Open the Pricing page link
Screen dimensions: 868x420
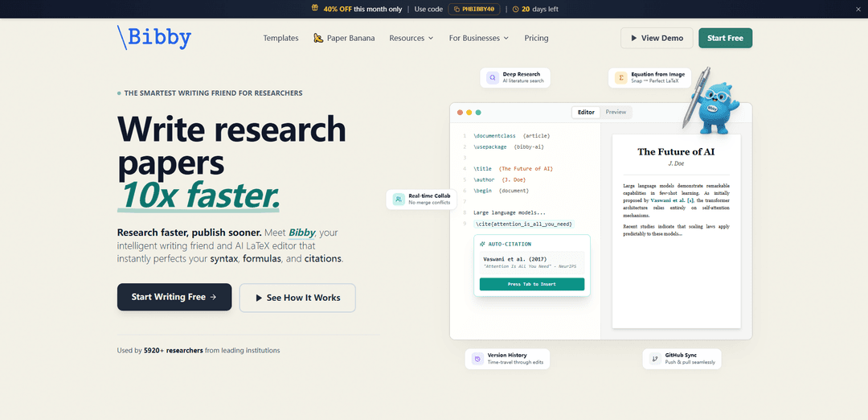536,38
